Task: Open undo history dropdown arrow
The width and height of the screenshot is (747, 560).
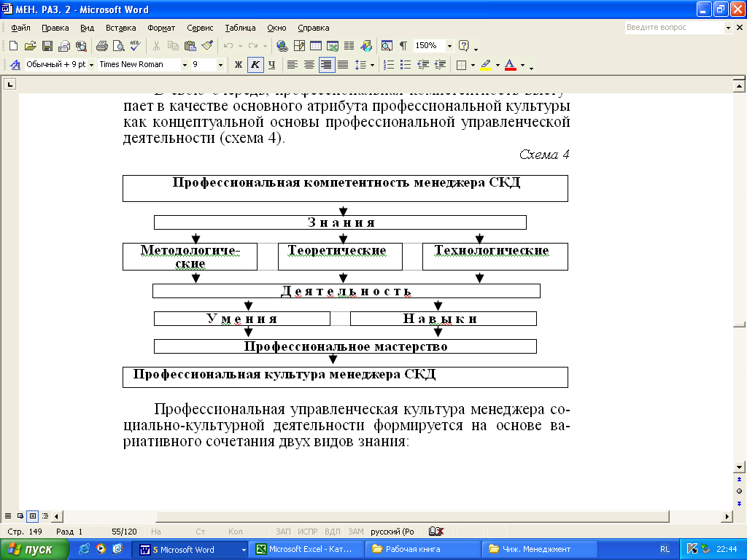Action: click(x=240, y=46)
